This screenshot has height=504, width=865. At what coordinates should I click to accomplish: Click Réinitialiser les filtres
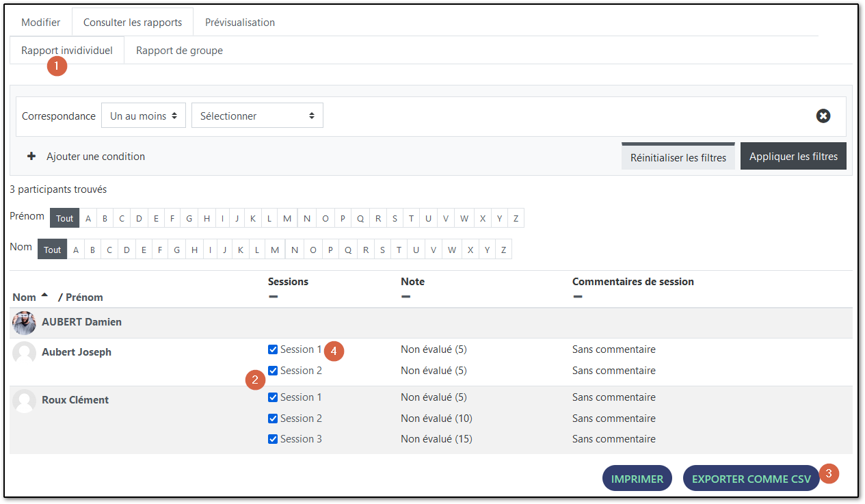[678, 157]
